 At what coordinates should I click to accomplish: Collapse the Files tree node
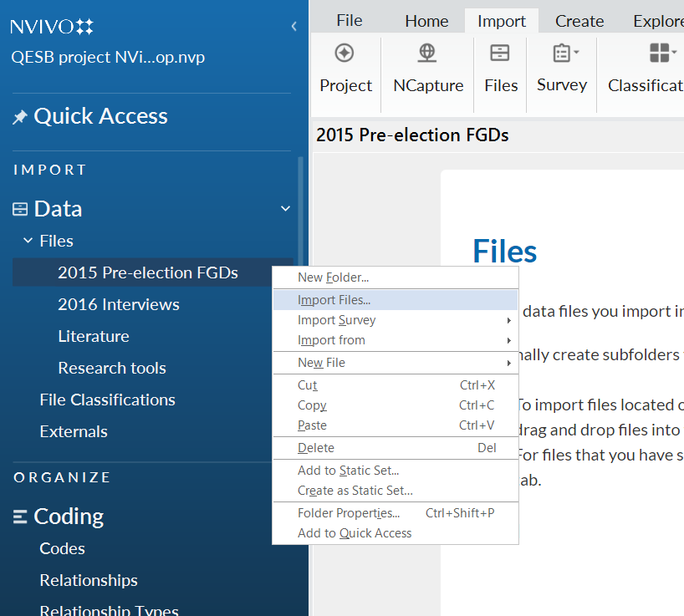pos(28,241)
